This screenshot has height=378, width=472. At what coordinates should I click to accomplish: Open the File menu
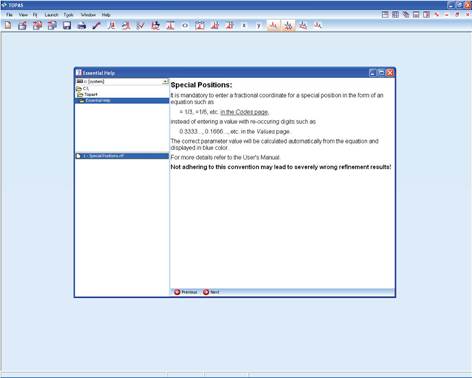9,15
